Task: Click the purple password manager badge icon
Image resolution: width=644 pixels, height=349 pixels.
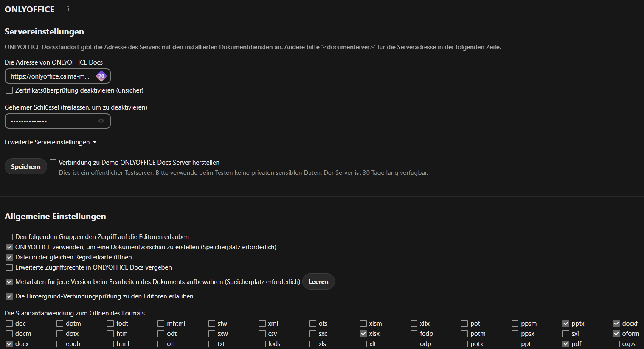Action: 101,76
